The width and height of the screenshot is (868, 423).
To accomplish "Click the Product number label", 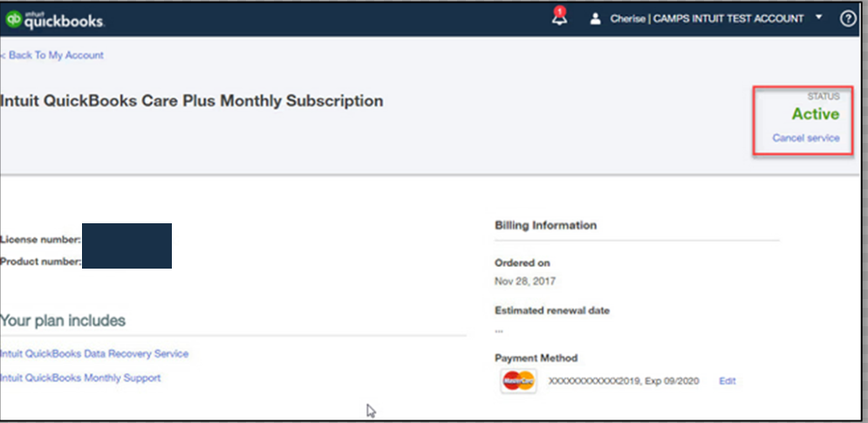I will pyautogui.click(x=40, y=262).
